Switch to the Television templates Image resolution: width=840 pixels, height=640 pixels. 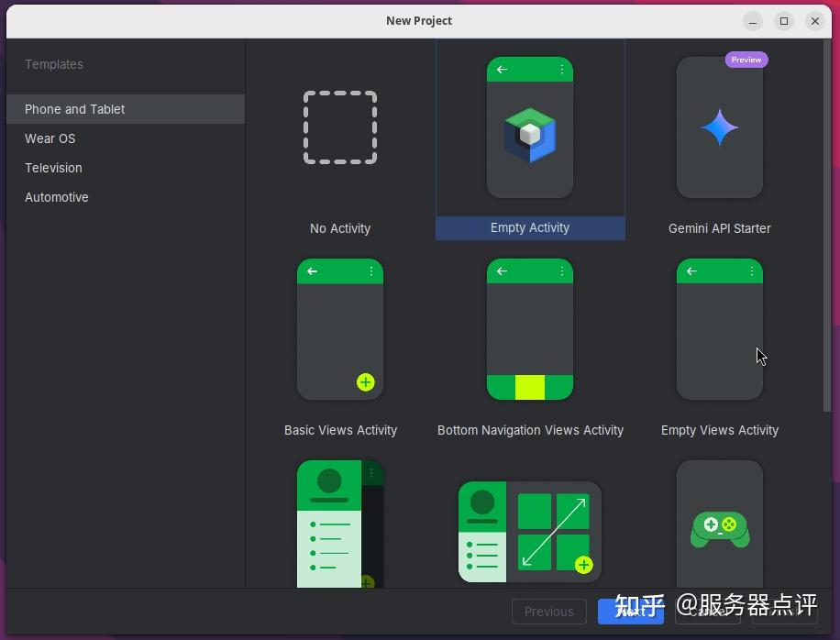coord(53,168)
